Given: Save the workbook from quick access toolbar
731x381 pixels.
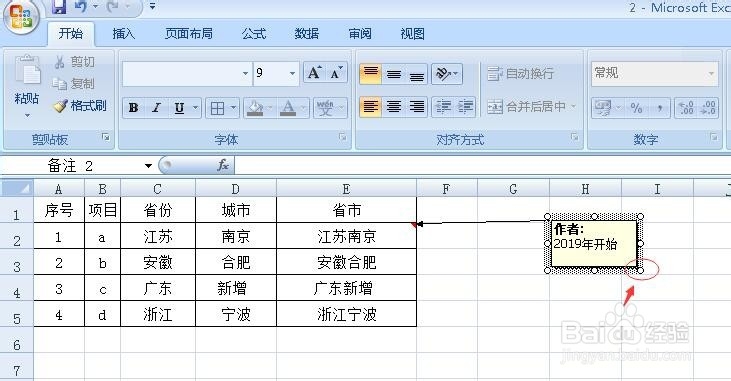Looking at the screenshot, I should tap(59, 7).
